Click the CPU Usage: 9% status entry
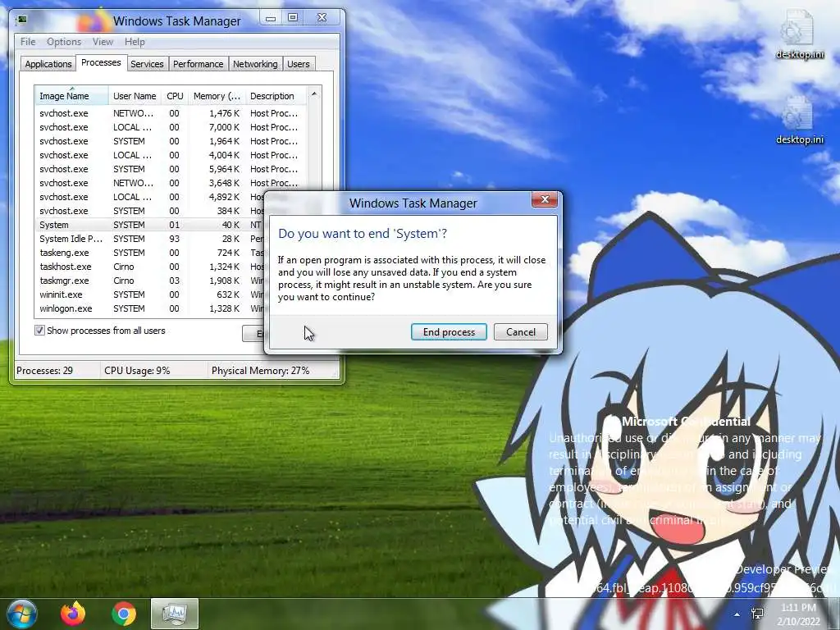840x630 pixels. point(153,371)
